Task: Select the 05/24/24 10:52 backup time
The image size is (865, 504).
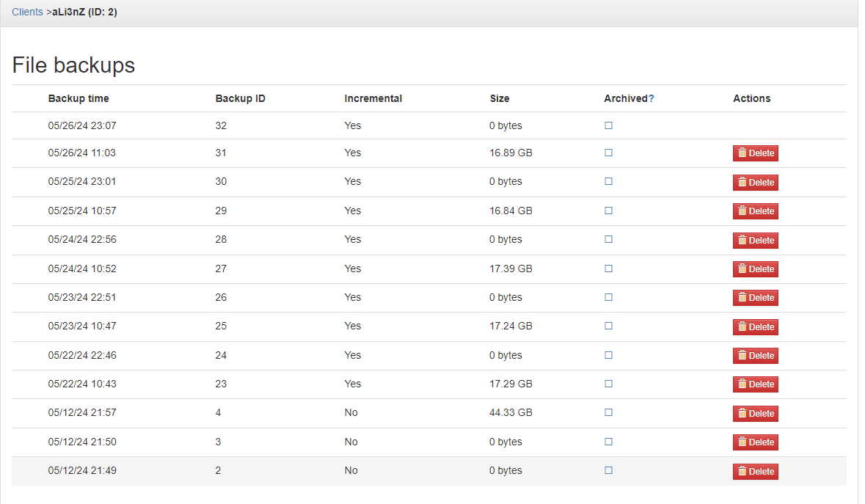Action: coord(82,269)
